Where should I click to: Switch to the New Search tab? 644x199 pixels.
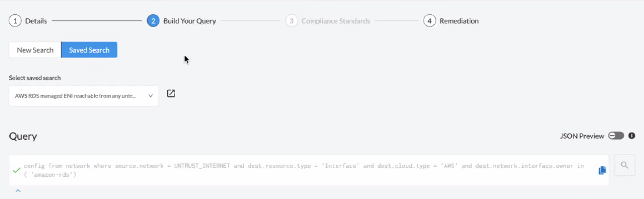[x=35, y=50]
